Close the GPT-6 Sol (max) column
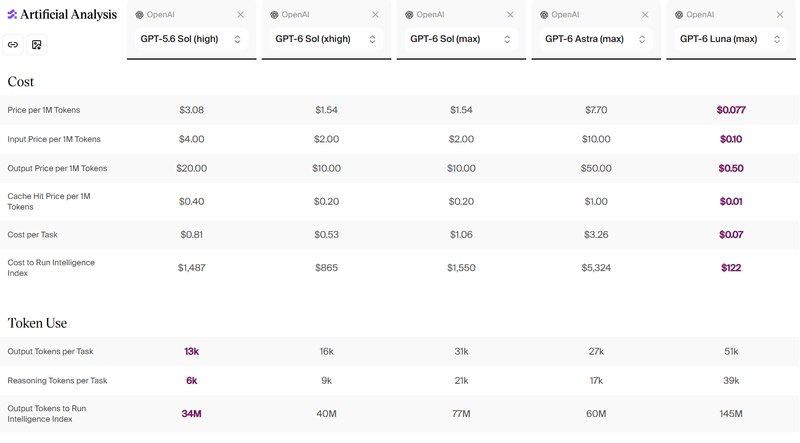This screenshot has height=443, width=800. coord(510,15)
